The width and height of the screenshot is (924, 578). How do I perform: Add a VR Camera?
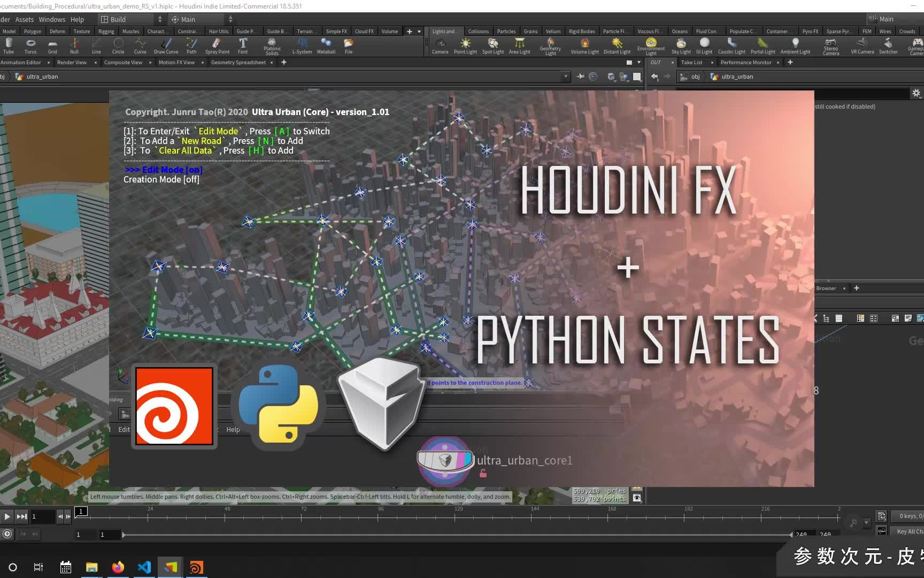pyautogui.click(x=863, y=46)
